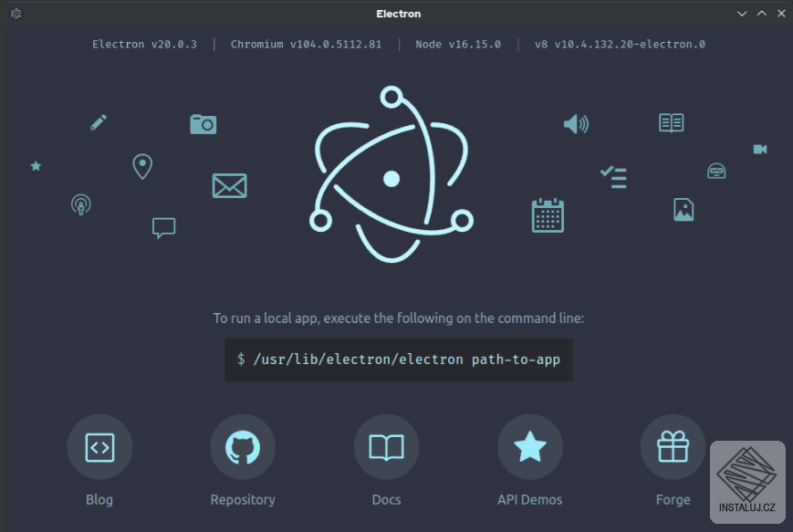The image size is (793, 532).
Task: Open the Blog code icon button
Action: click(x=99, y=447)
